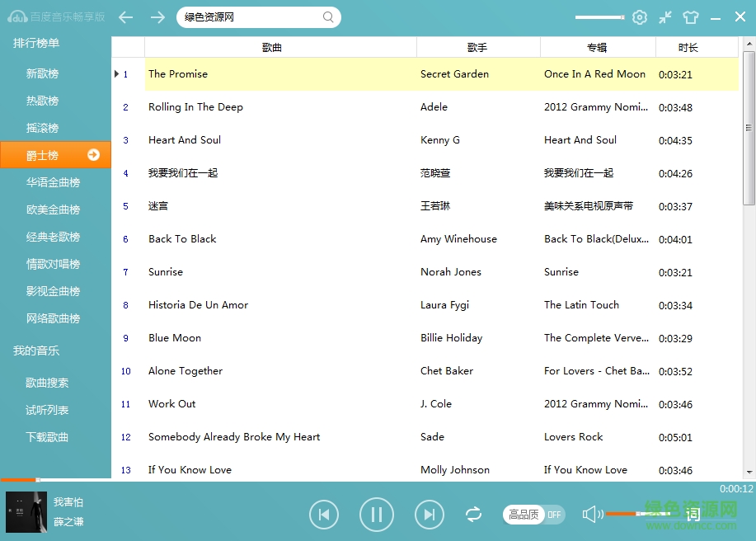Adjust the volume slider
Screen dimensions: 756x541
[639, 514]
